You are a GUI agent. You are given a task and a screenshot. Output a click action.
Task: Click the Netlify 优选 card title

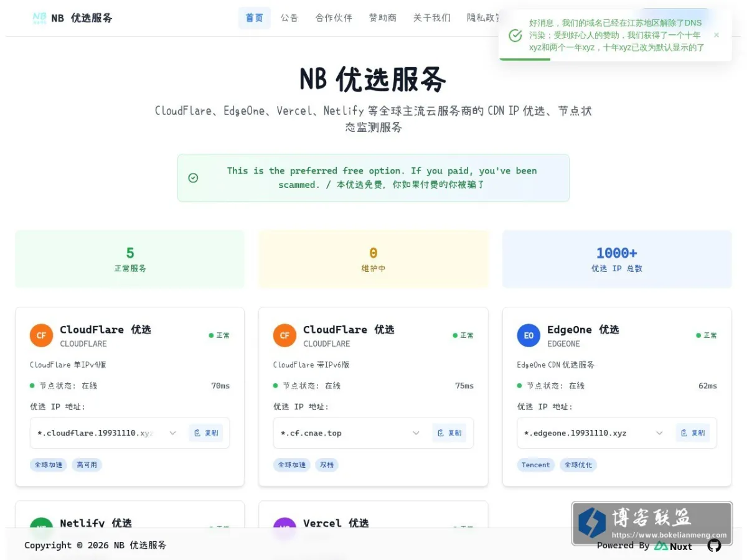pos(96,523)
